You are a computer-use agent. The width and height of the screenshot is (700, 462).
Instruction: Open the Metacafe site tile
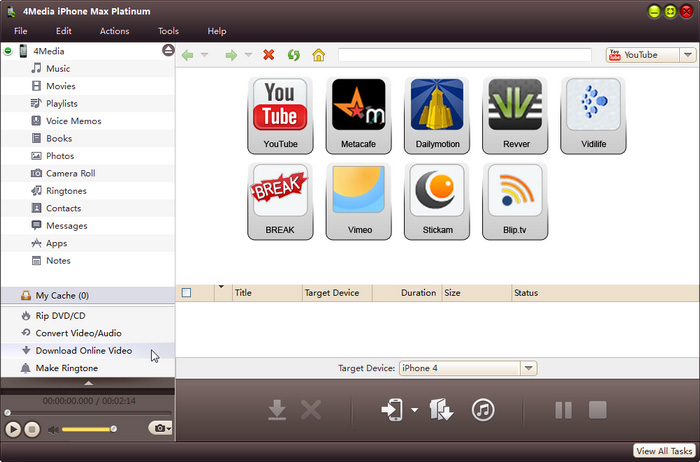[x=358, y=115]
